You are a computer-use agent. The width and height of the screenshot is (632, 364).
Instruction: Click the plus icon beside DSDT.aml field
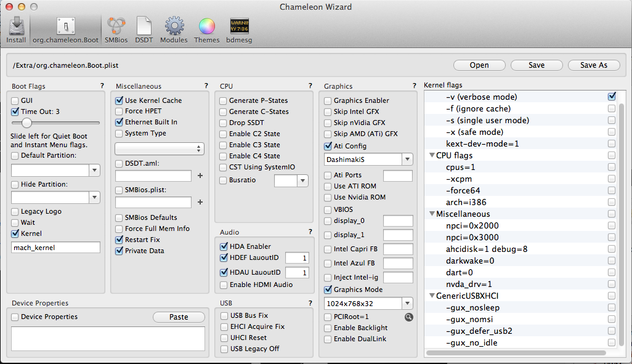pyautogui.click(x=200, y=176)
